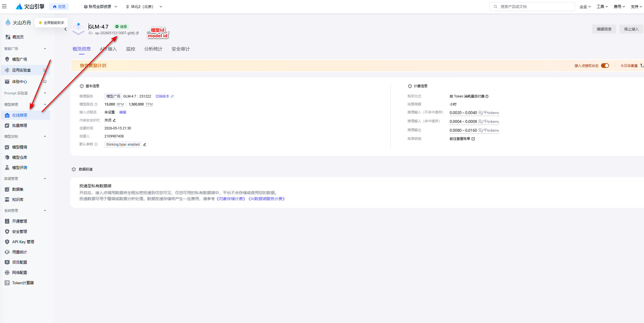Viewport: 644px width, 323px height.
Task: Click the GLM-4.7 model avatar icon
Action: [78, 29]
